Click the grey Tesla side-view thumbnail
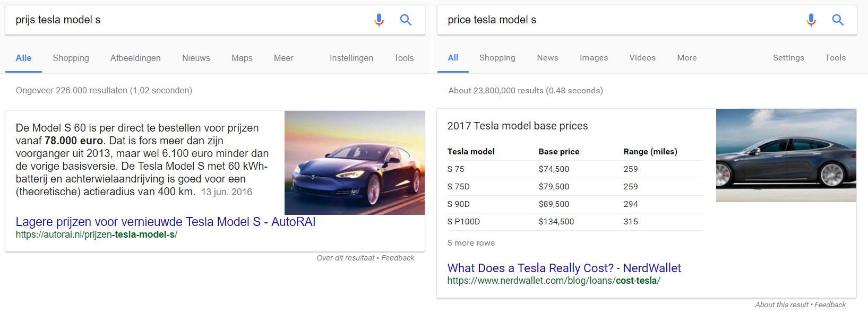This screenshot has height=313, width=868. point(786,155)
